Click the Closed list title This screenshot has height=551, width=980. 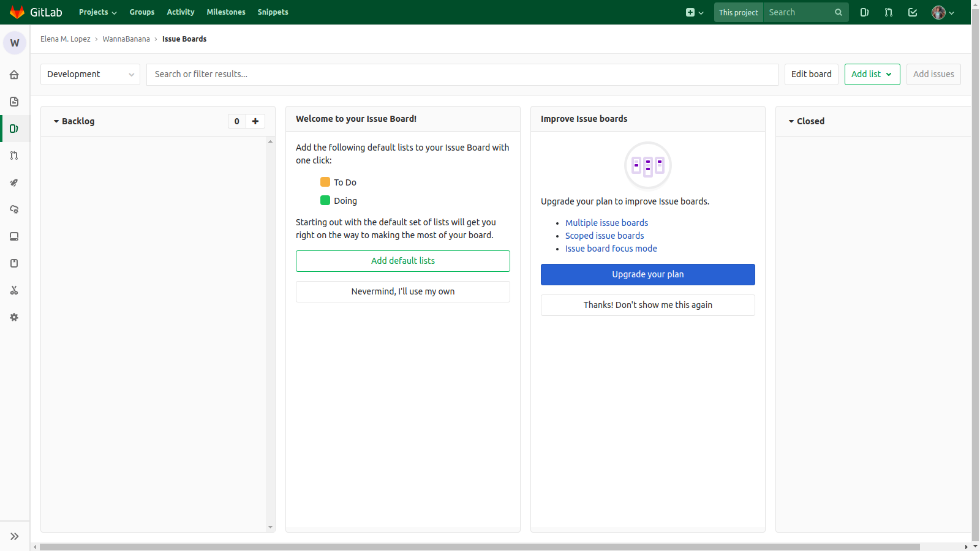click(x=811, y=121)
